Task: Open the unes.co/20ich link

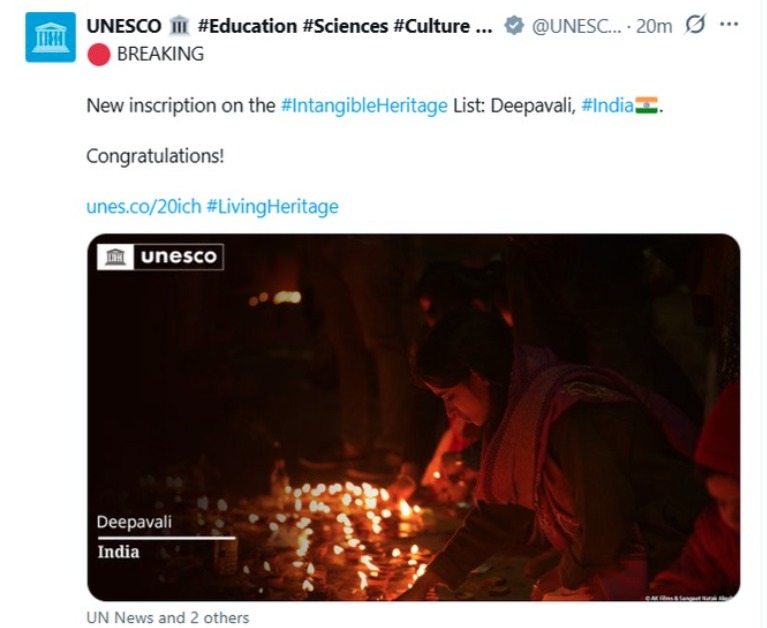Action: (143, 207)
